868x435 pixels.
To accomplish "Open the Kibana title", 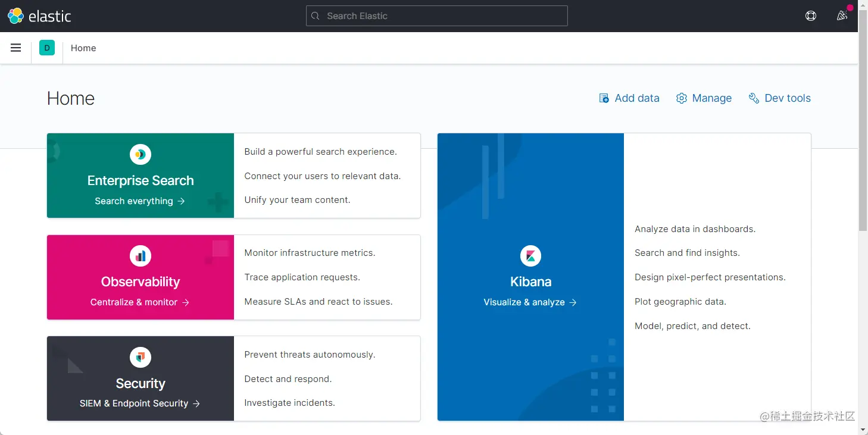I will (530, 282).
